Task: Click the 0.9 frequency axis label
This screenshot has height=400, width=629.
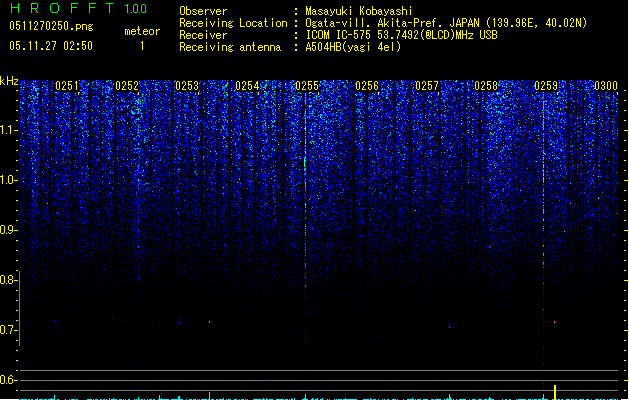Action: click(x=9, y=230)
